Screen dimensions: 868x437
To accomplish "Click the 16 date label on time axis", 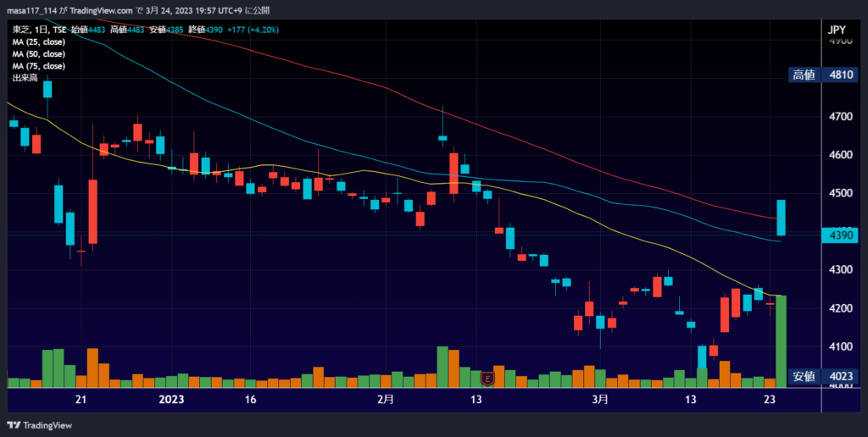I will pyautogui.click(x=250, y=400).
